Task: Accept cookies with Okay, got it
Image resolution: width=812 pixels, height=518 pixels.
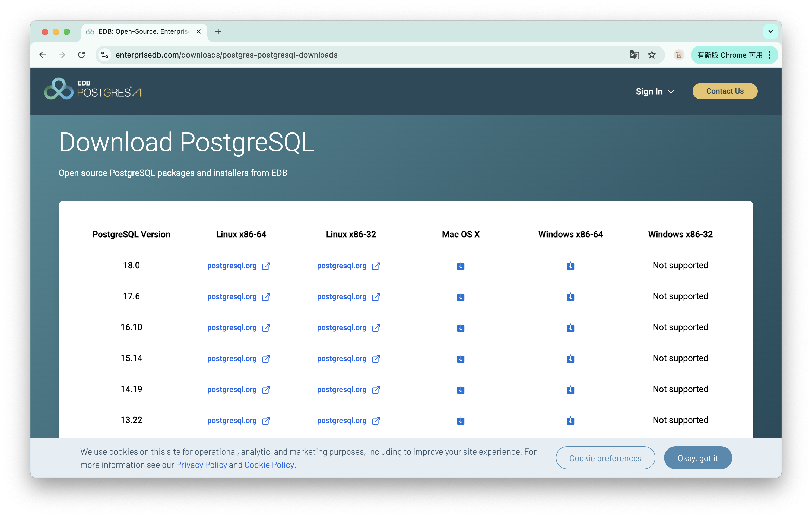Action: coord(698,458)
